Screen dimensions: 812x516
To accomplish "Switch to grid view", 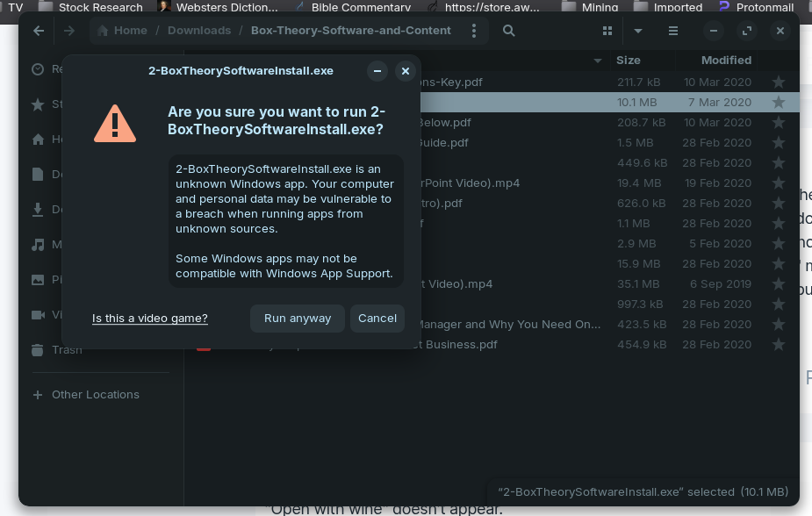I will click(607, 31).
